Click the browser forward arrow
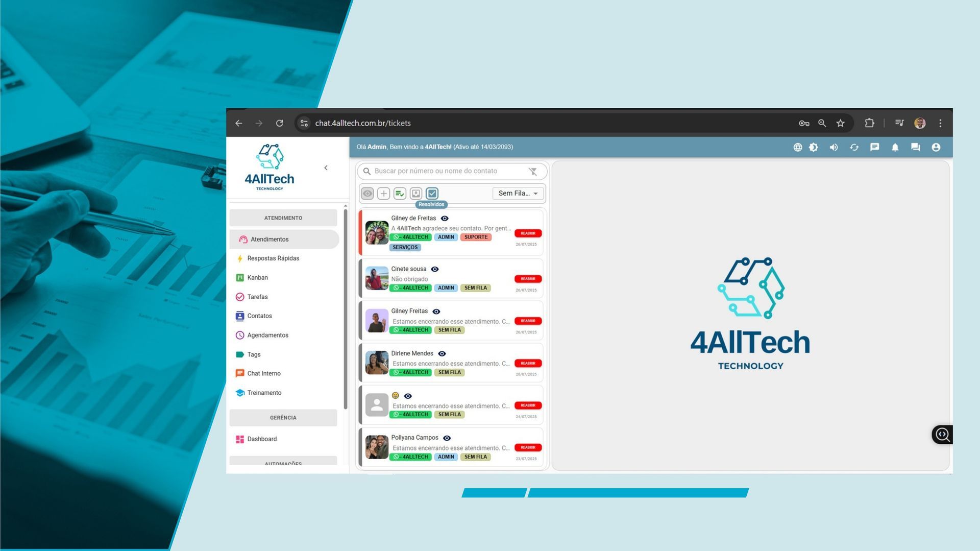 [259, 123]
